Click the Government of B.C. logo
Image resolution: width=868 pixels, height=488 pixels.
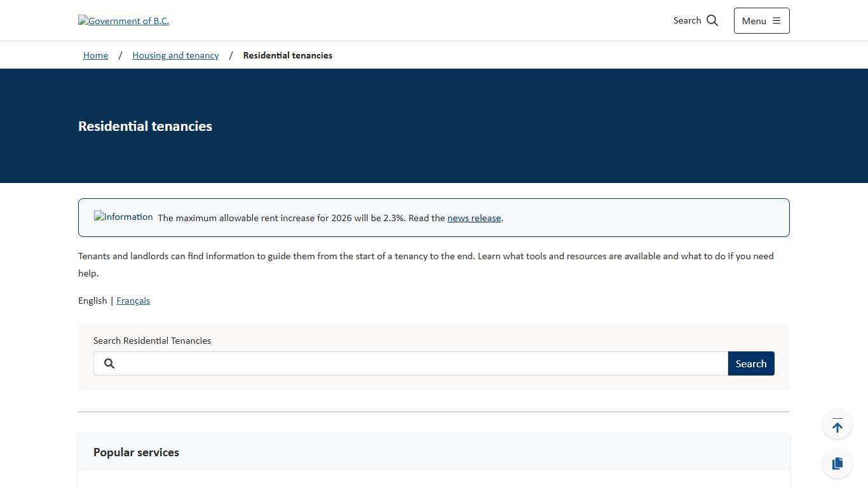(x=123, y=21)
